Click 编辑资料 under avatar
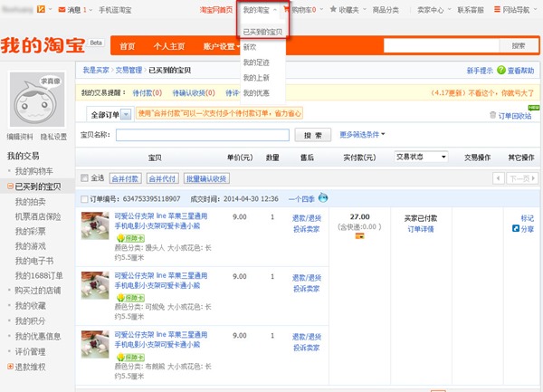The image size is (543, 392). coord(20,137)
